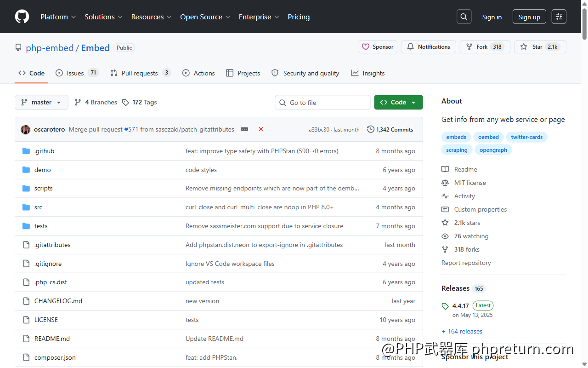This screenshot has height=368, width=588.
Task: Expand the Solutions menu
Action: [103, 17]
